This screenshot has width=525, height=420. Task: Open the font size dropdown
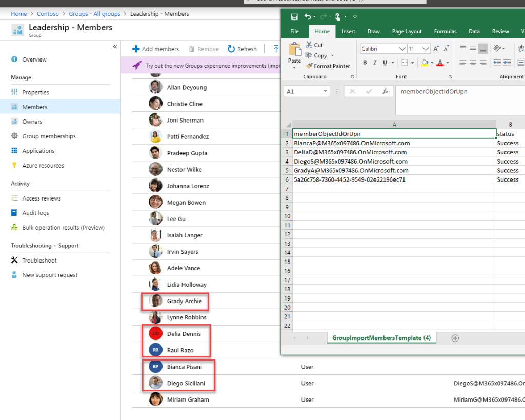coord(427,48)
